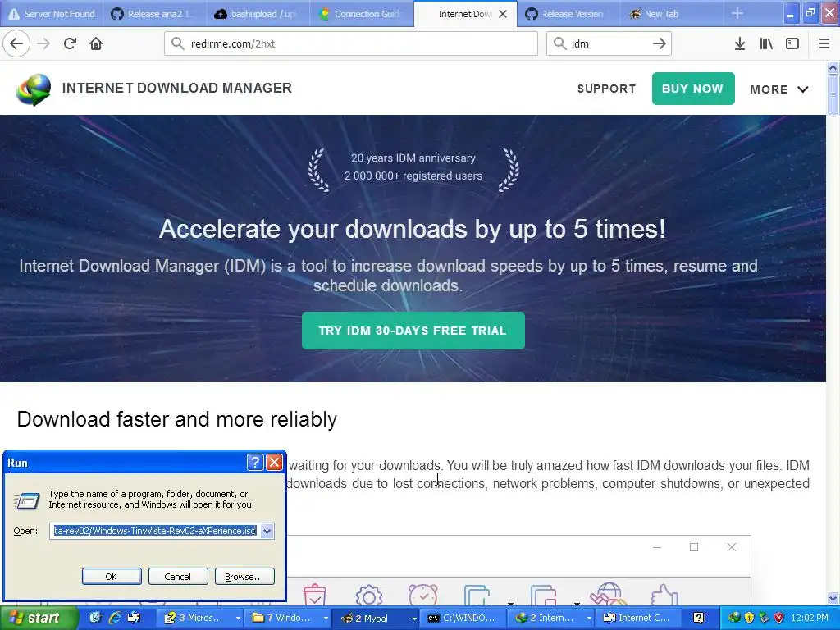
Task: Close the Internet Download Manager tab
Action: click(503, 14)
